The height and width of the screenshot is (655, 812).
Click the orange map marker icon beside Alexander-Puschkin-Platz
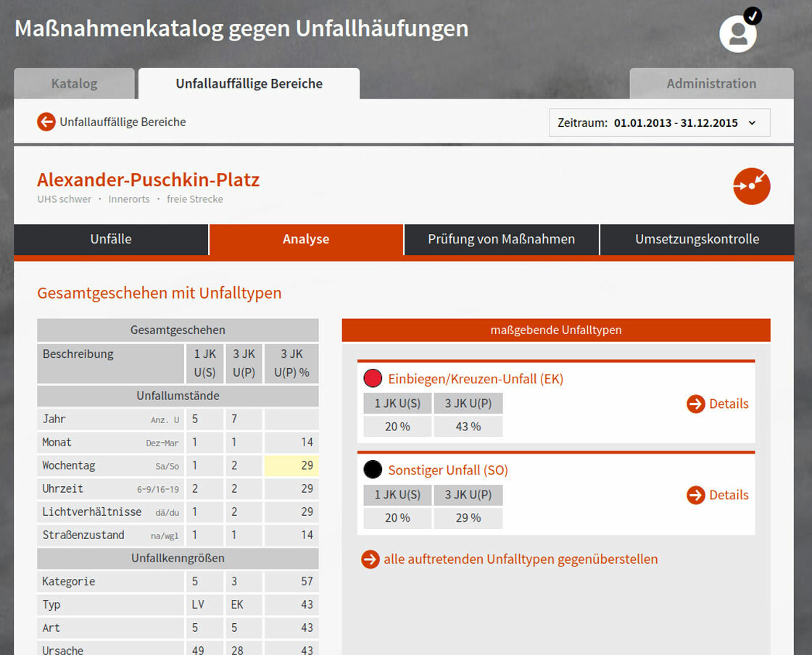751,186
